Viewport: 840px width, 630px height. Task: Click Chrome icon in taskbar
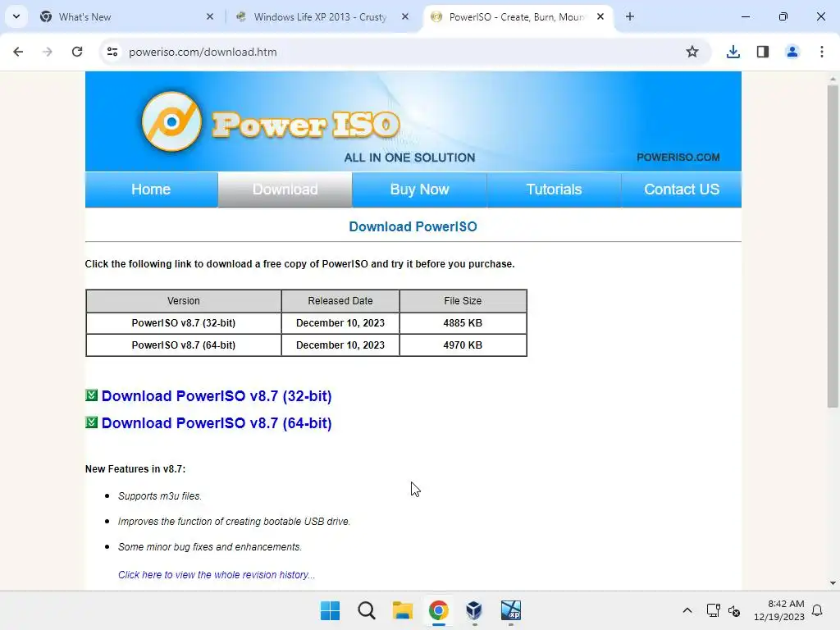pyautogui.click(x=439, y=610)
